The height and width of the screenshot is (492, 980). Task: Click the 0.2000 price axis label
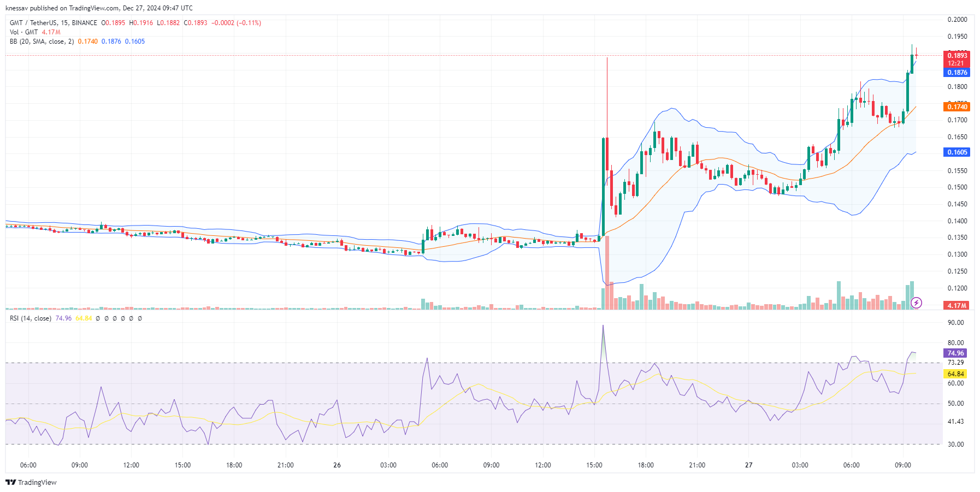(957, 20)
